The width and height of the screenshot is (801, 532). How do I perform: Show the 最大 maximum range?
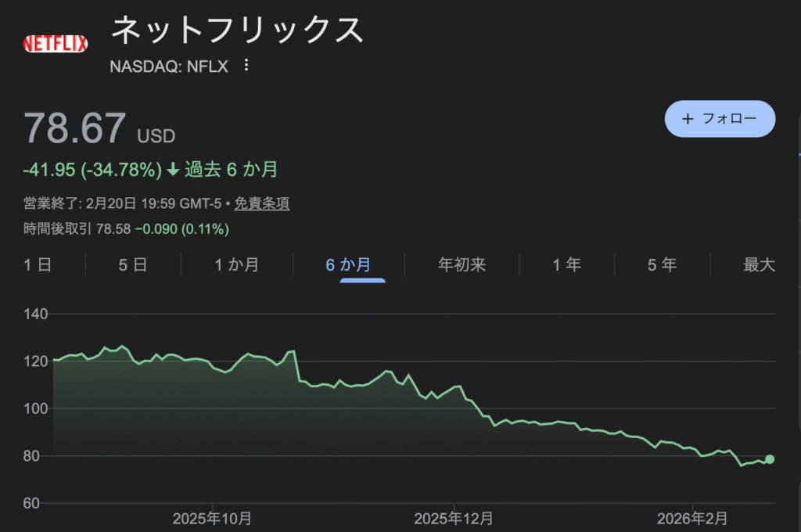click(759, 264)
